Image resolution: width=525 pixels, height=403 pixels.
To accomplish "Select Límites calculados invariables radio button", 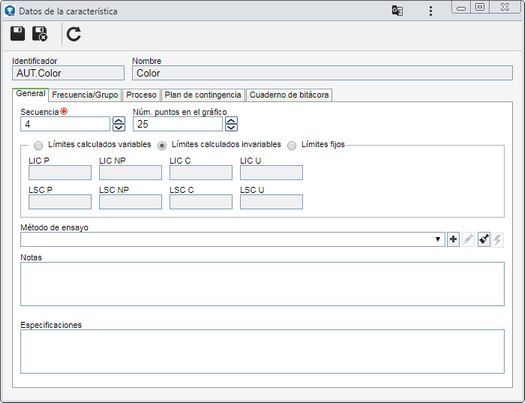I will 162,145.
